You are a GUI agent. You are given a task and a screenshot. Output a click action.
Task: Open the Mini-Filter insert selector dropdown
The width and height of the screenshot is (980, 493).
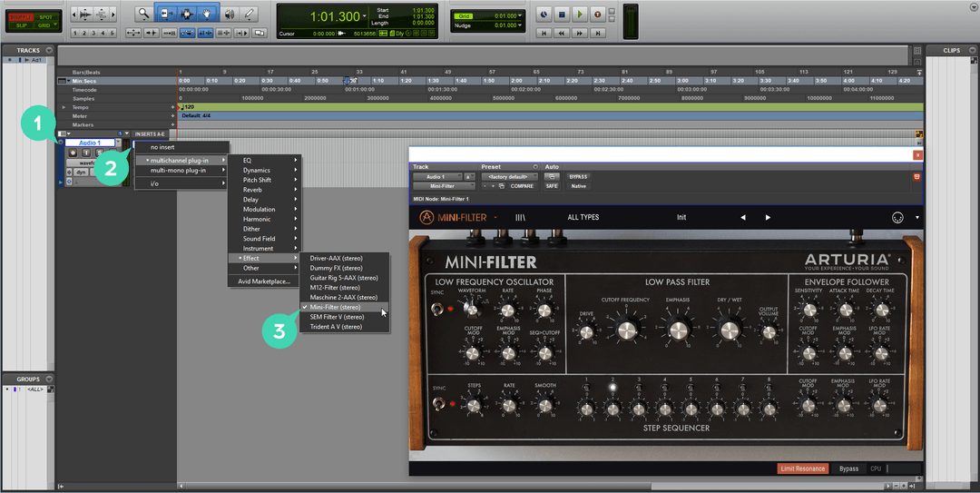point(444,186)
